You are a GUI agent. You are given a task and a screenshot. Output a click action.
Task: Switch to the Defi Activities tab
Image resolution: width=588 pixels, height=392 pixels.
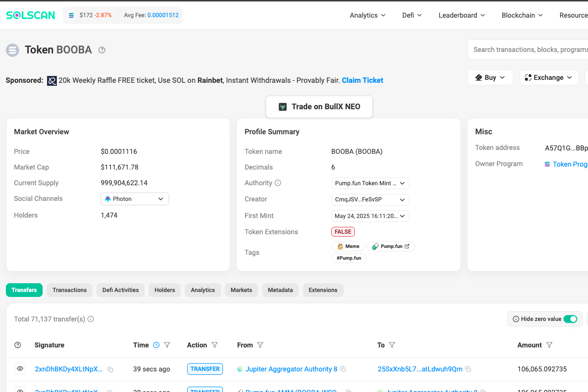(121, 290)
